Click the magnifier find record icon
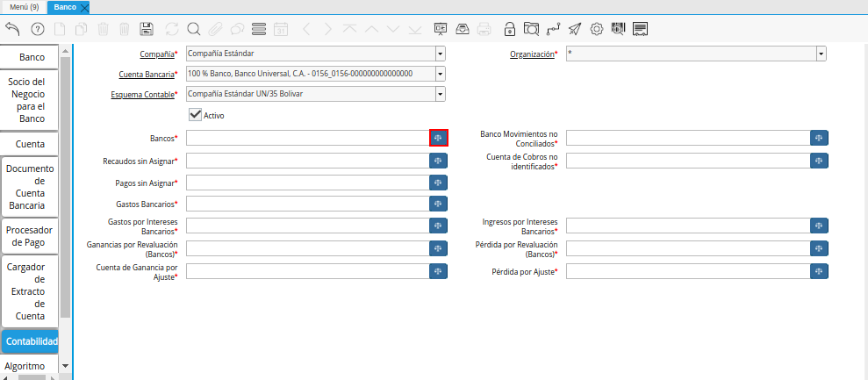The image size is (868, 380). click(193, 29)
